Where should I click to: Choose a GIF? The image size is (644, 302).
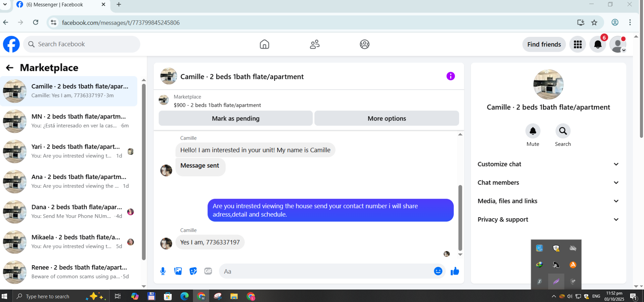pos(208,271)
